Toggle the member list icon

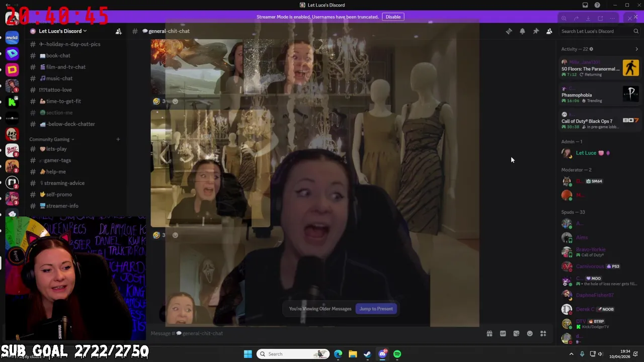[x=549, y=31]
